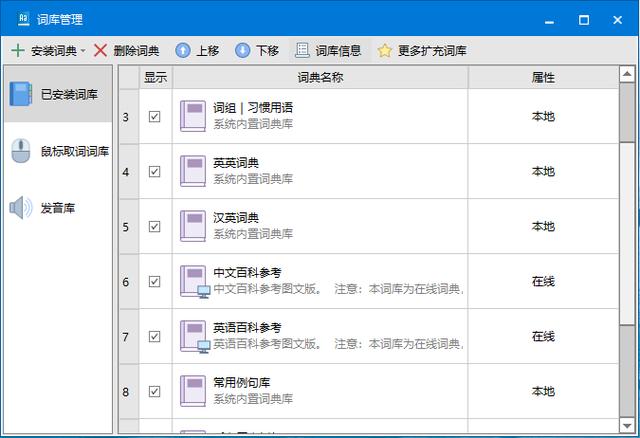
Task: Click 本地 attribute of 词组 | 习惯用语 row
Action: pos(543,116)
